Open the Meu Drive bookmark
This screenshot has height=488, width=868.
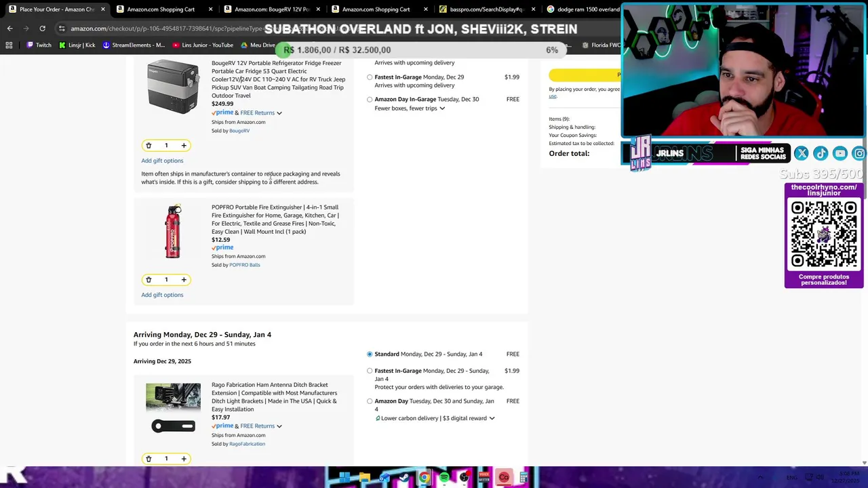point(258,45)
